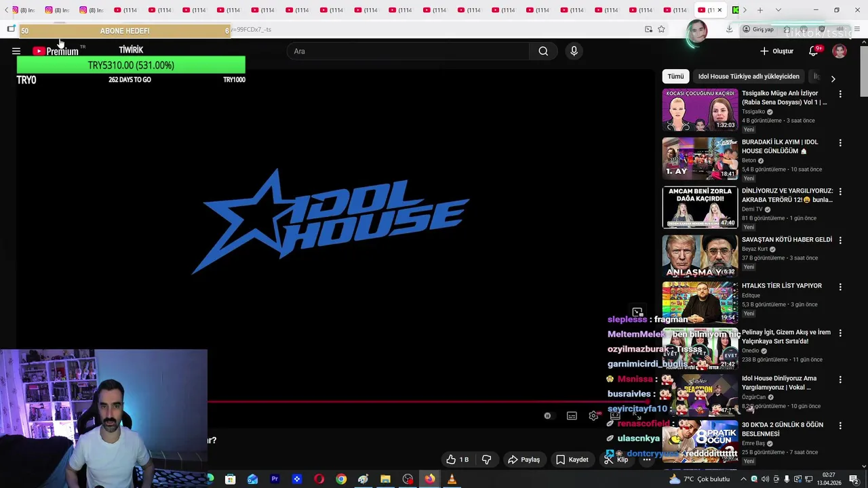The height and width of the screenshot is (488, 868).
Task: Click in the Ara search field
Action: point(408,51)
